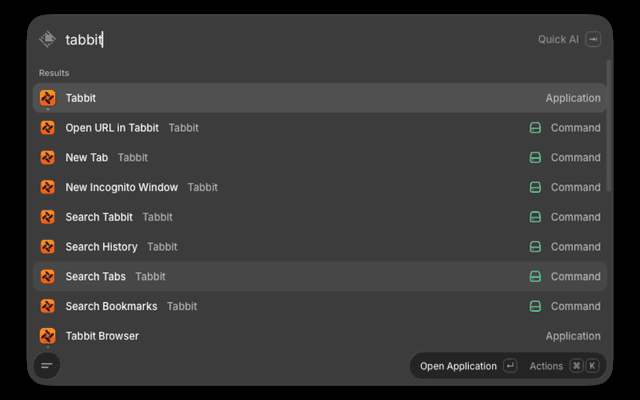Click the Return key icon beside Open Application
Image resolution: width=640 pixels, height=400 pixels.
pos(510,366)
